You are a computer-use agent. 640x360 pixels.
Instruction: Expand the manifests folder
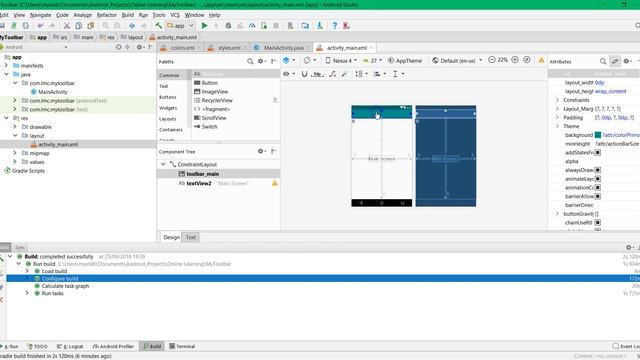pyautogui.click(x=6, y=65)
